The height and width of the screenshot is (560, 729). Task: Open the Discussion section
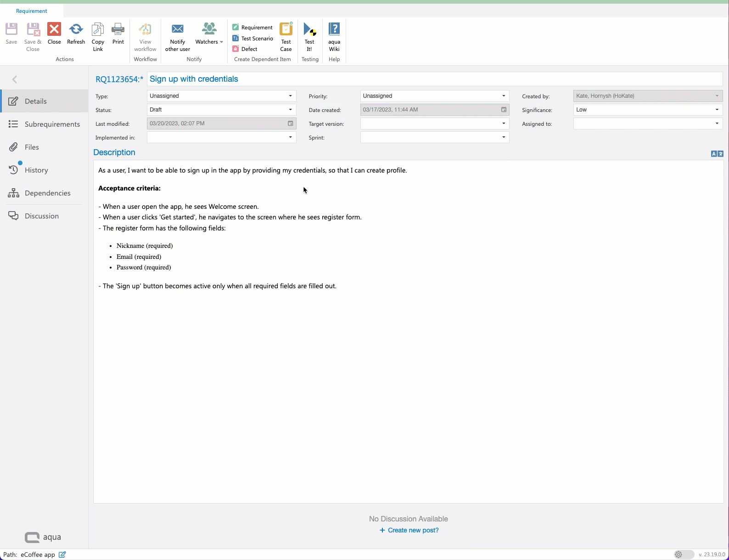click(x=45, y=216)
